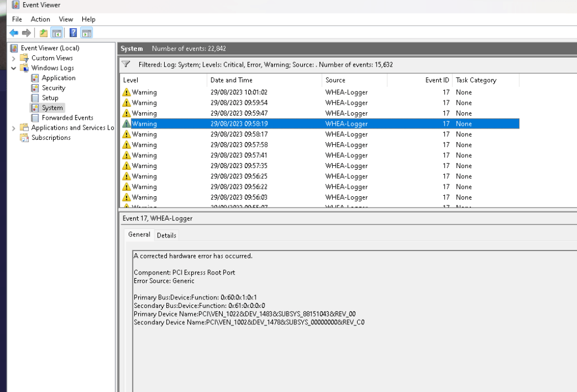Select the Security log
The height and width of the screenshot is (392, 577).
pos(54,88)
